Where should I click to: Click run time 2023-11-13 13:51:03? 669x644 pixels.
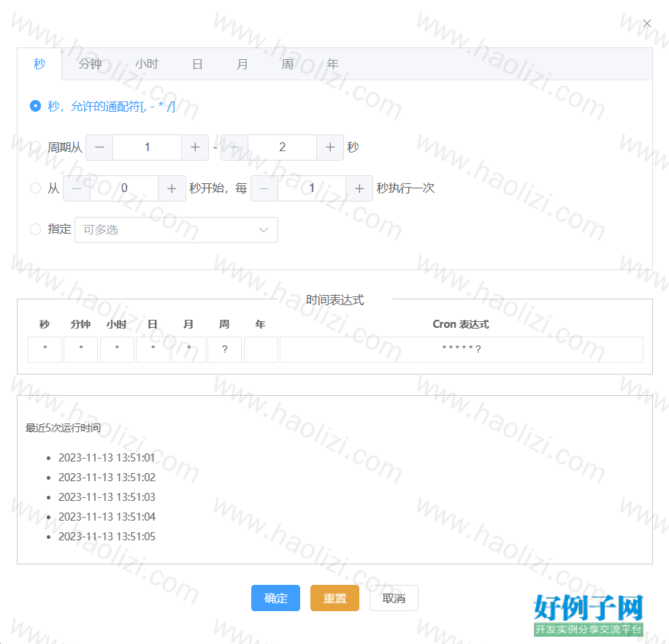[107, 497]
